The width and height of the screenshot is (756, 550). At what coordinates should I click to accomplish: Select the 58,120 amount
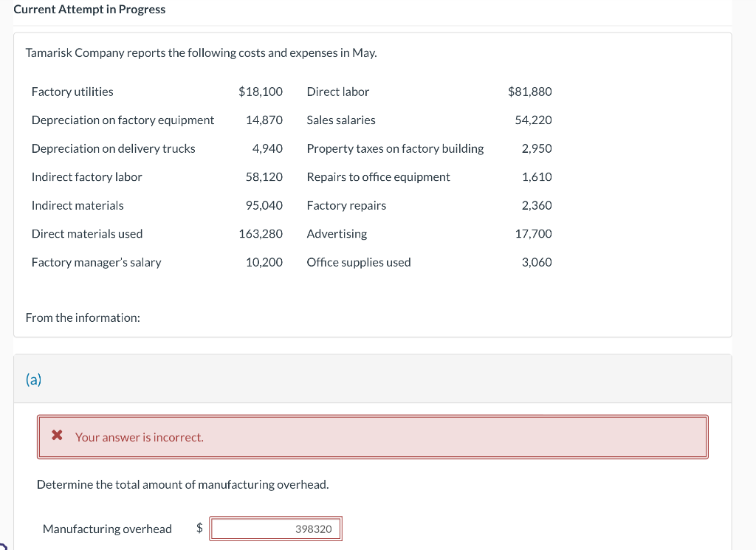tap(264, 177)
